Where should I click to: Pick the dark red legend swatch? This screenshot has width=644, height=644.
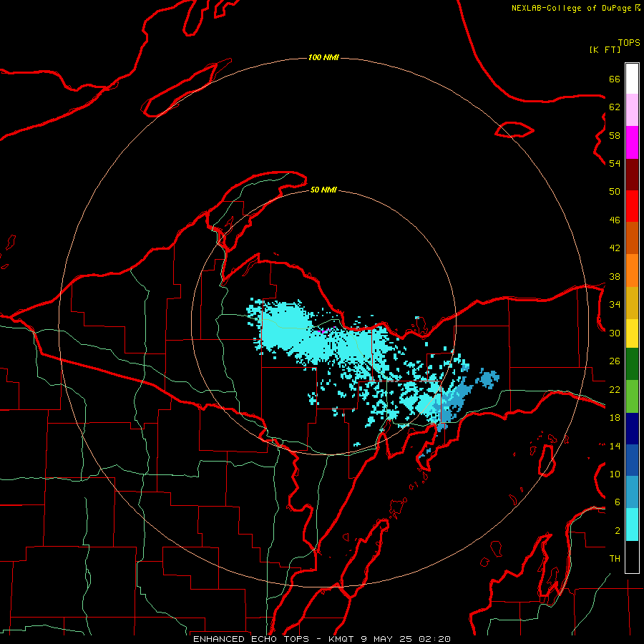(632, 174)
